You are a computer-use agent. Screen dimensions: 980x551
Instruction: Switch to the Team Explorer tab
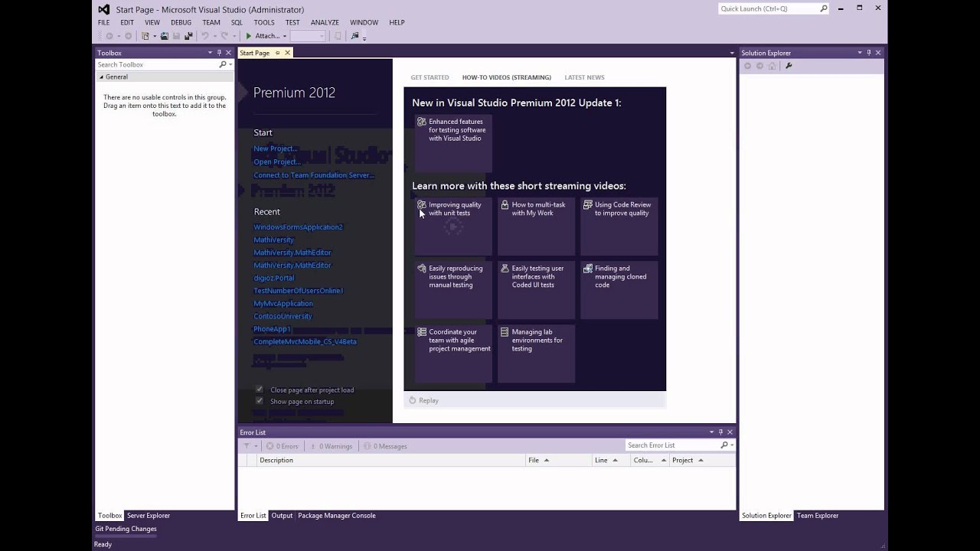tap(818, 516)
